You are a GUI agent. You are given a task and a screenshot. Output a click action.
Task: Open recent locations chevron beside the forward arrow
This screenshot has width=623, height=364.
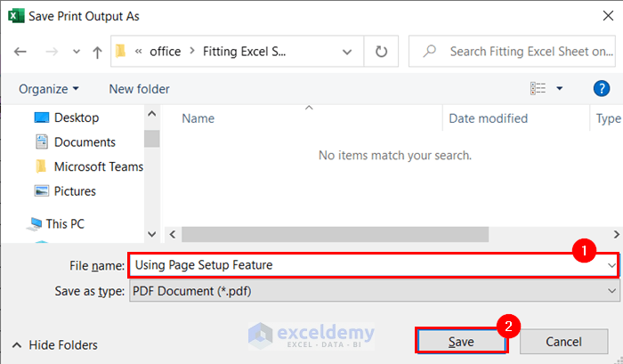click(77, 52)
